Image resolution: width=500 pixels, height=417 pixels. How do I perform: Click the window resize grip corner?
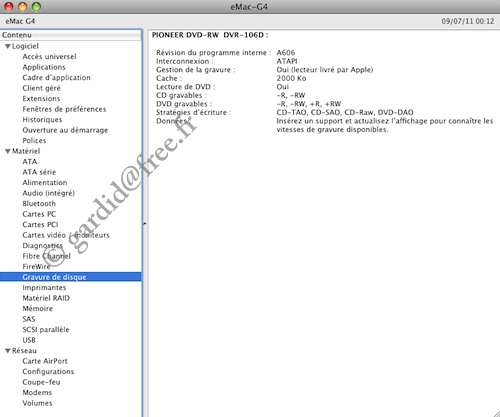pyautogui.click(x=496, y=413)
